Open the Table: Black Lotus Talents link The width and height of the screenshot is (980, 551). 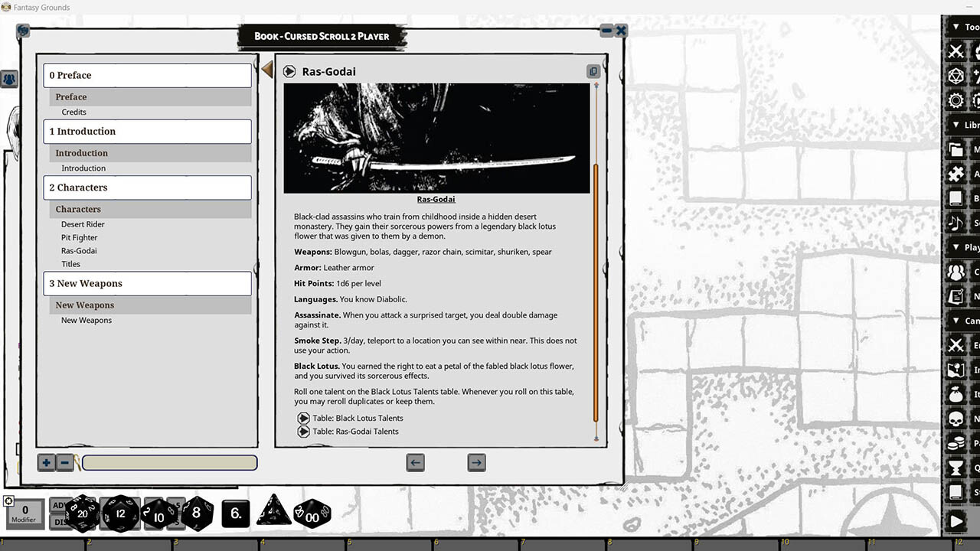pyautogui.click(x=357, y=418)
